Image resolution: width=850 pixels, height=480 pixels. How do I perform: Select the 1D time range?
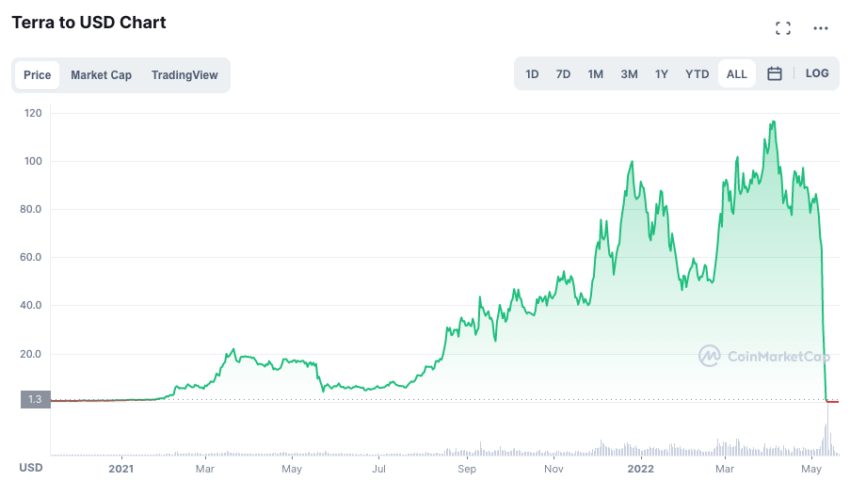[532, 74]
